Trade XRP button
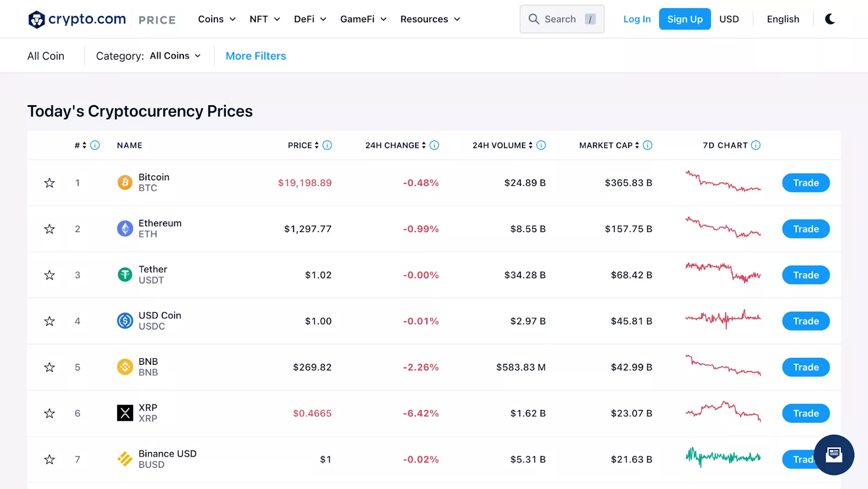Image resolution: width=868 pixels, height=489 pixels. tap(806, 413)
